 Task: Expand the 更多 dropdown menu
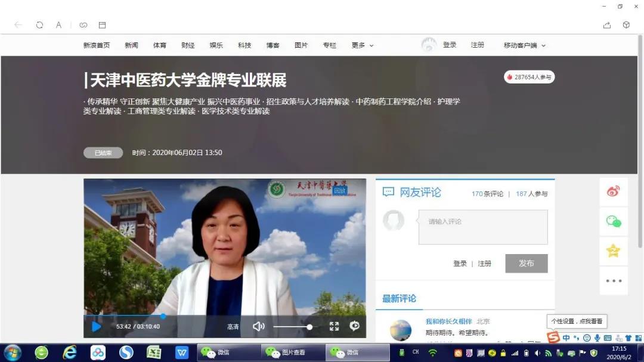click(x=363, y=45)
